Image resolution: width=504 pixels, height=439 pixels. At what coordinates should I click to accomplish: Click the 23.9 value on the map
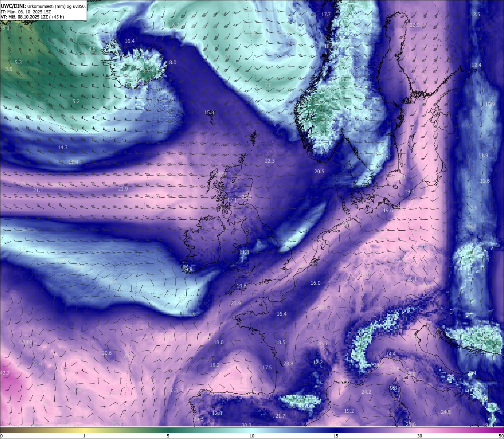point(236,304)
